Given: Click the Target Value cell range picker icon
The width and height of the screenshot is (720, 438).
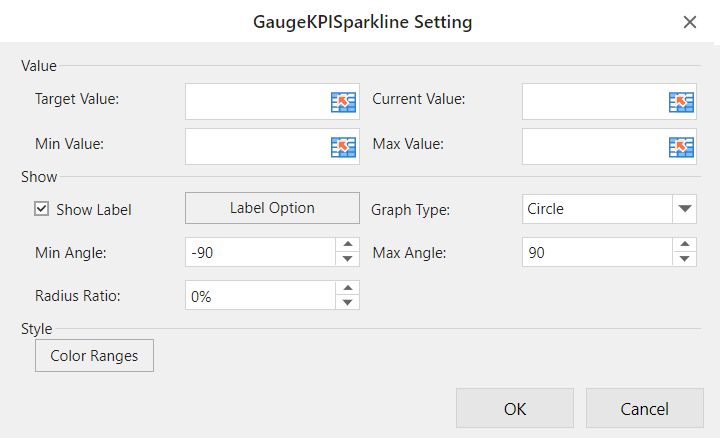Looking at the screenshot, I should 343,101.
